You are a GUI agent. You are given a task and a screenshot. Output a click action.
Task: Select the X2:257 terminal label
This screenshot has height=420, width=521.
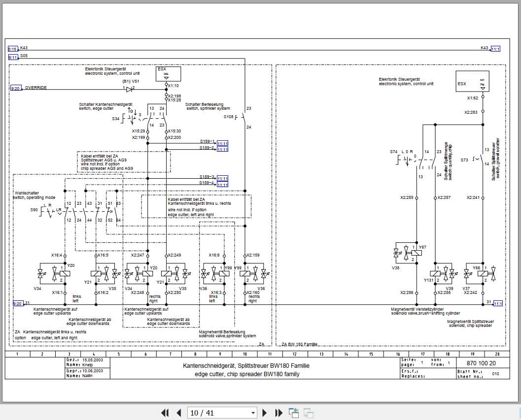444,197
